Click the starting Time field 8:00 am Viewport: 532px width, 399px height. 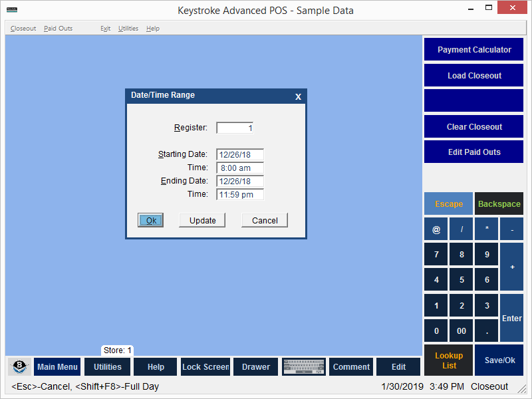240,168
